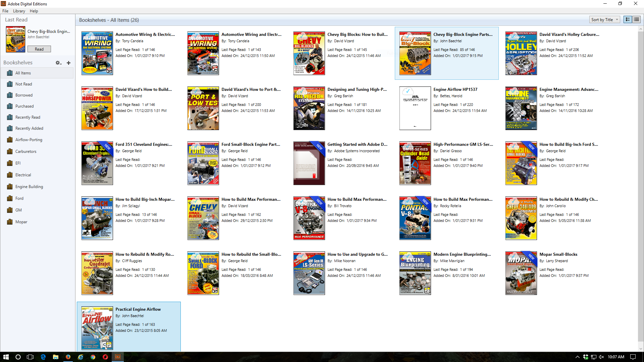Select the Recently Read bookshelf

(37, 117)
